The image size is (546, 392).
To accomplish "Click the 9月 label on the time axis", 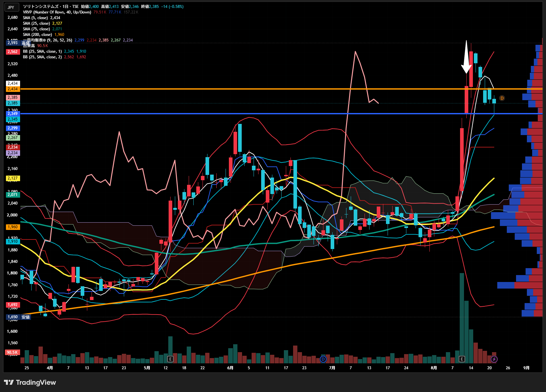I will click(x=526, y=368).
